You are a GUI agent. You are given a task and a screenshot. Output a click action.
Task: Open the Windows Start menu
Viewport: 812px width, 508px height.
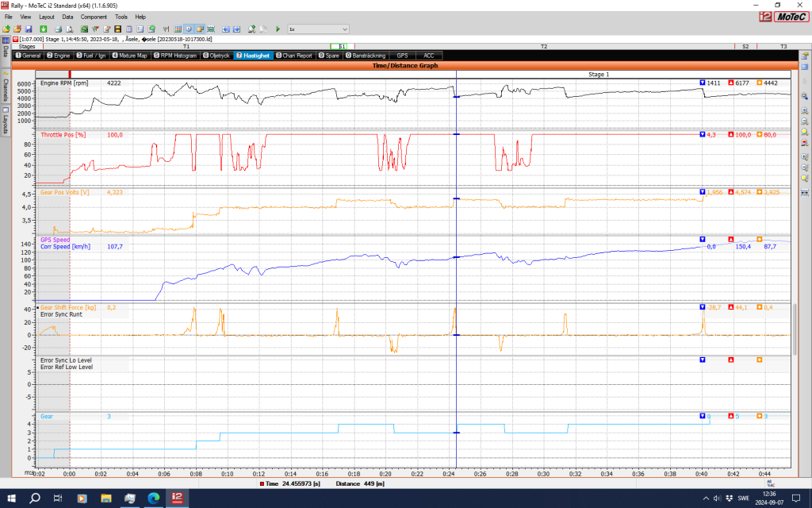pyautogui.click(x=11, y=498)
